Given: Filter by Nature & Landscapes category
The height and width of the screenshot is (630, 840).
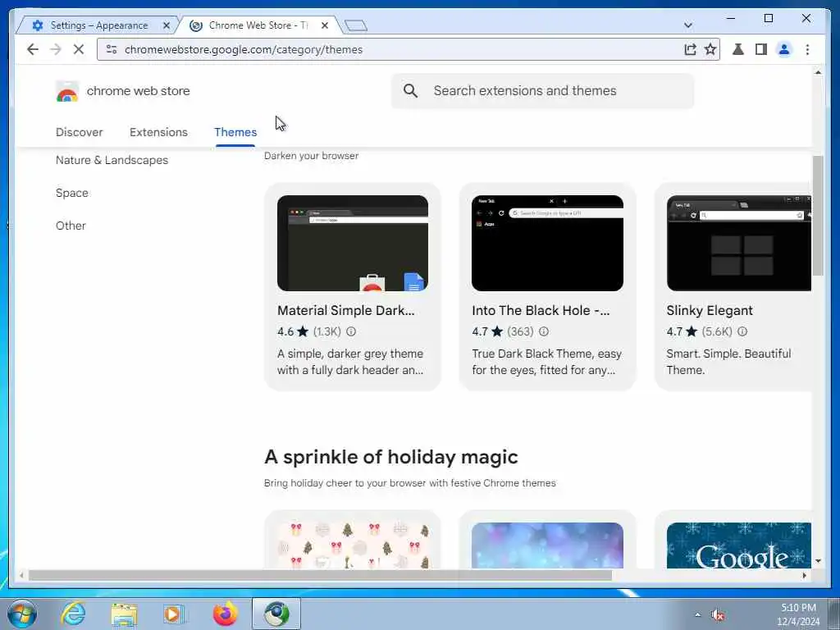Looking at the screenshot, I should pyautogui.click(x=112, y=160).
